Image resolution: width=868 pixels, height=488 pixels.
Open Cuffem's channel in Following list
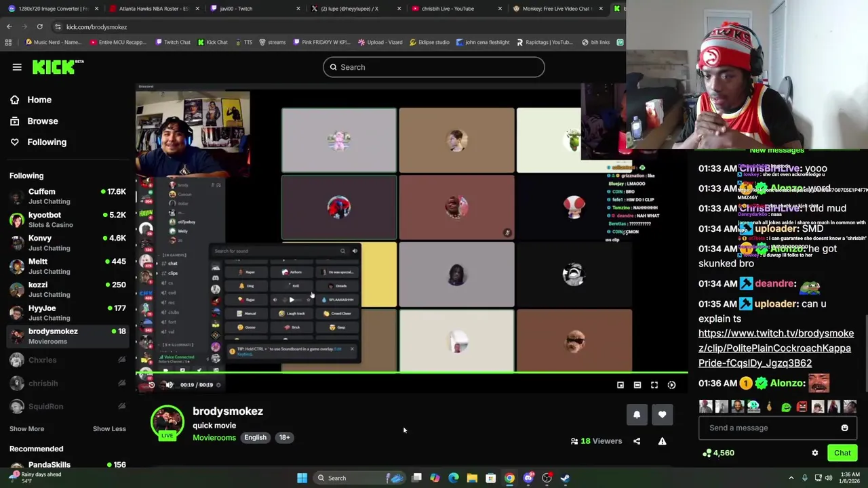(68, 197)
